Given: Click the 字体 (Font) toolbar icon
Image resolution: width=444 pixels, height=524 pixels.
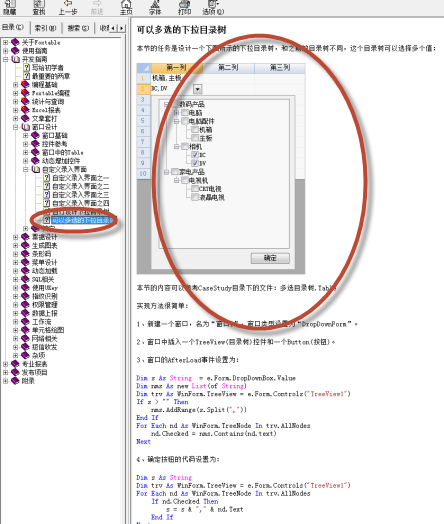Looking at the screenshot, I should [155, 7].
